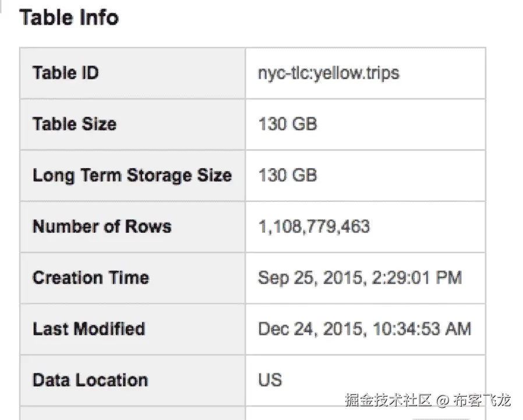Click the nyc-tlc:yellow.trips table ID value
This screenshot has width=523, height=420.
tap(328, 73)
